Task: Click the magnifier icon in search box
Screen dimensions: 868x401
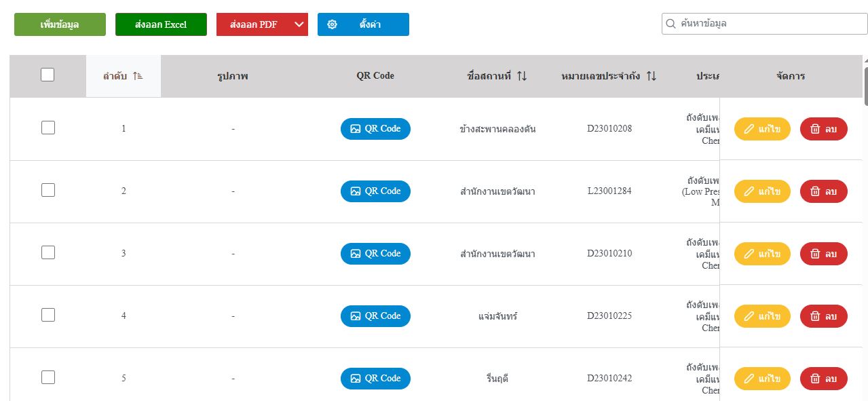Action: 671,24
